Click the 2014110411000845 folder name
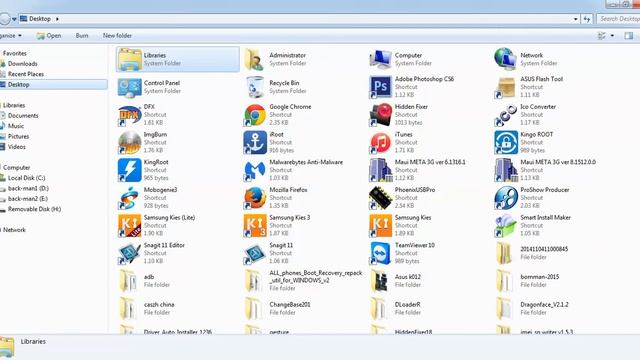This screenshot has width=640, height=360. point(544,249)
